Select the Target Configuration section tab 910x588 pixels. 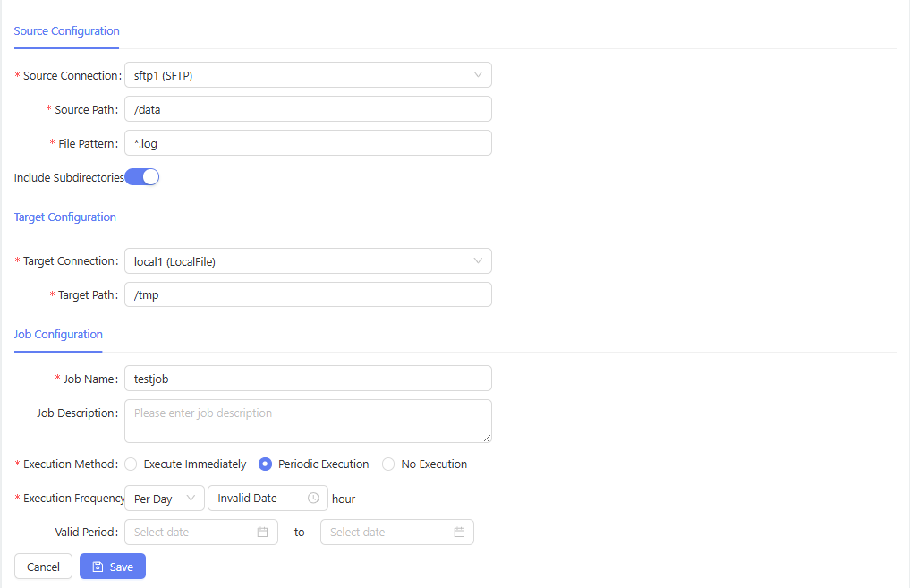[64, 217]
